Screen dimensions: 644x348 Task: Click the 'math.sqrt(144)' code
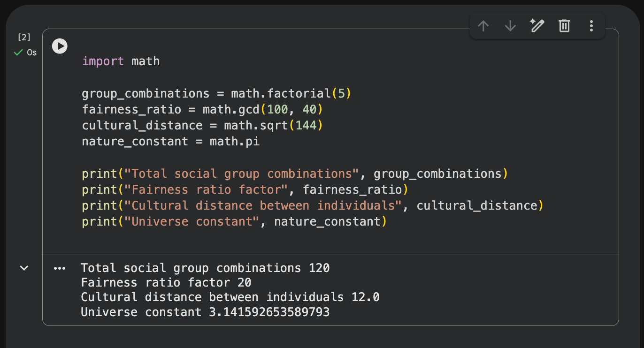(x=273, y=125)
